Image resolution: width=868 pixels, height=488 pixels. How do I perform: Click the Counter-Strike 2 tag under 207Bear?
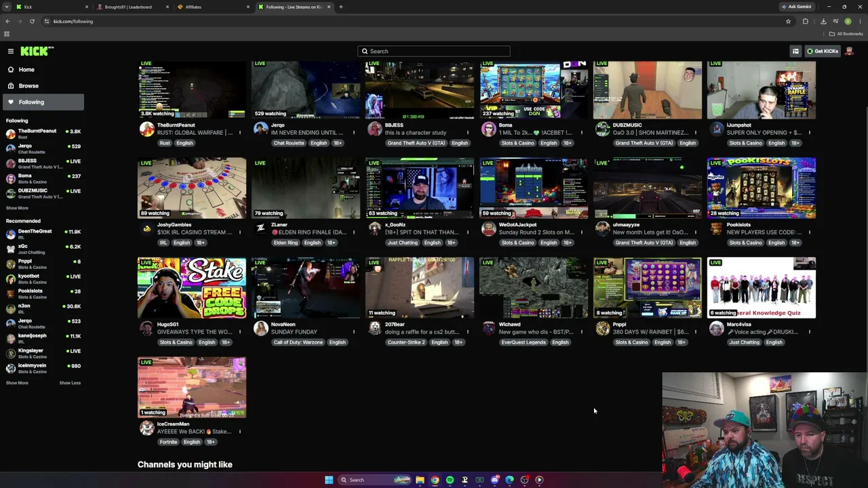point(406,342)
